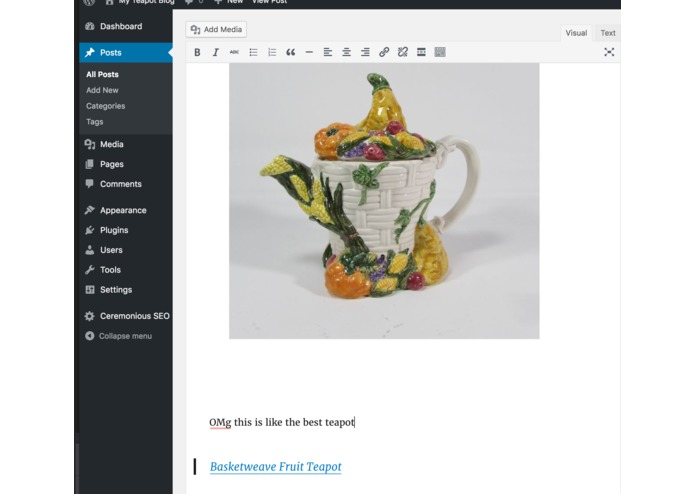
Task: Click the Users person icon
Action: coord(90,250)
